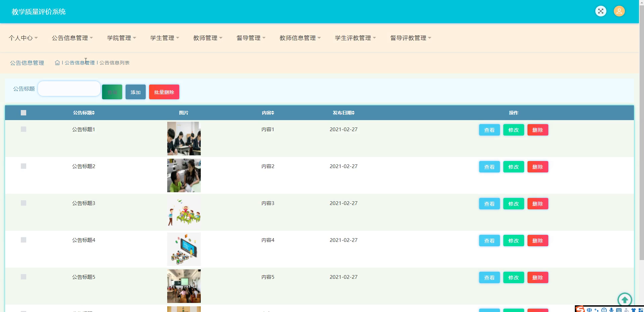644x312 pixels.
Task: Expand the 学生管理 dropdown
Action: [x=165, y=38]
